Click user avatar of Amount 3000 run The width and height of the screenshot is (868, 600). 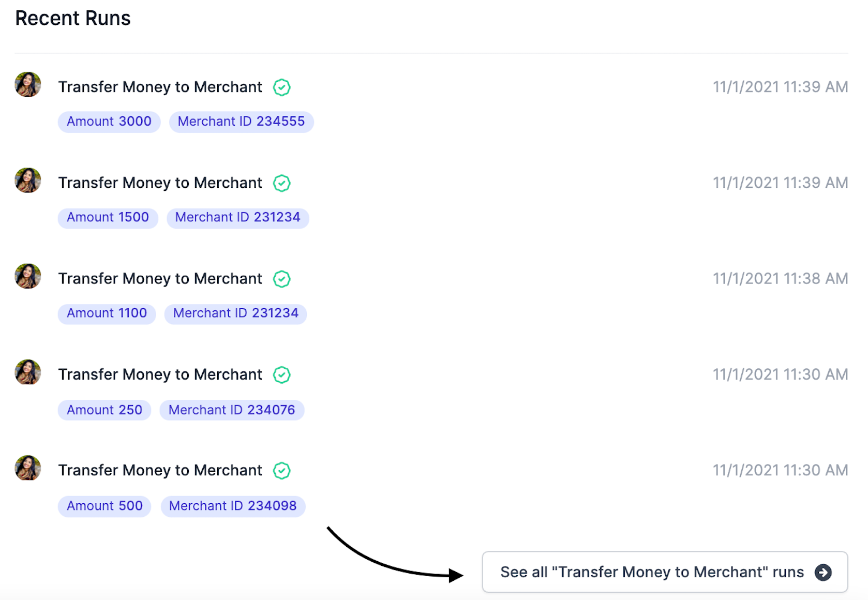pyautogui.click(x=28, y=84)
